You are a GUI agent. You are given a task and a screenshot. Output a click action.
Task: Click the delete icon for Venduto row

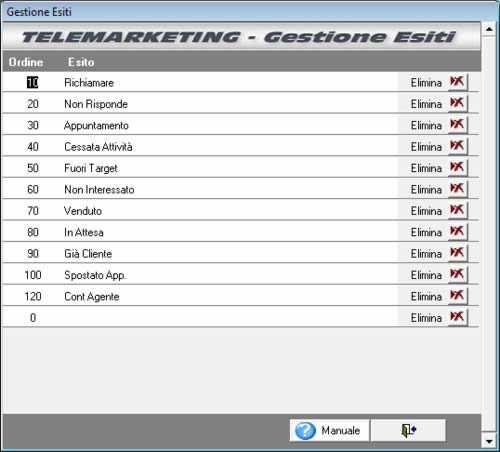(457, 210)
